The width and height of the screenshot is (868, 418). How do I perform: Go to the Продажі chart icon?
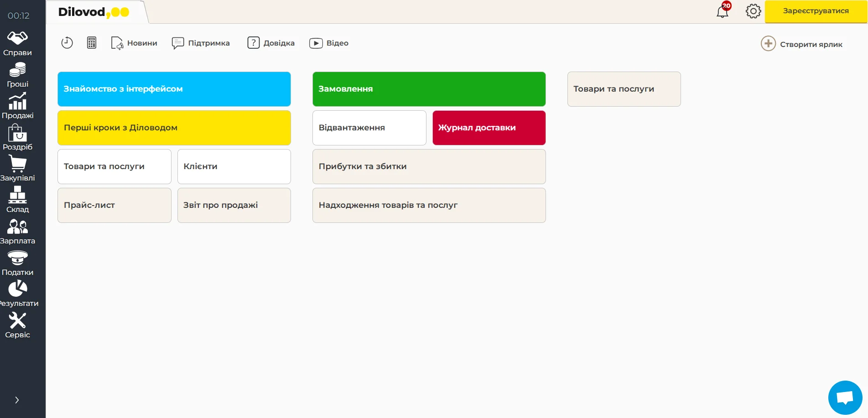[x=17, y=101]
